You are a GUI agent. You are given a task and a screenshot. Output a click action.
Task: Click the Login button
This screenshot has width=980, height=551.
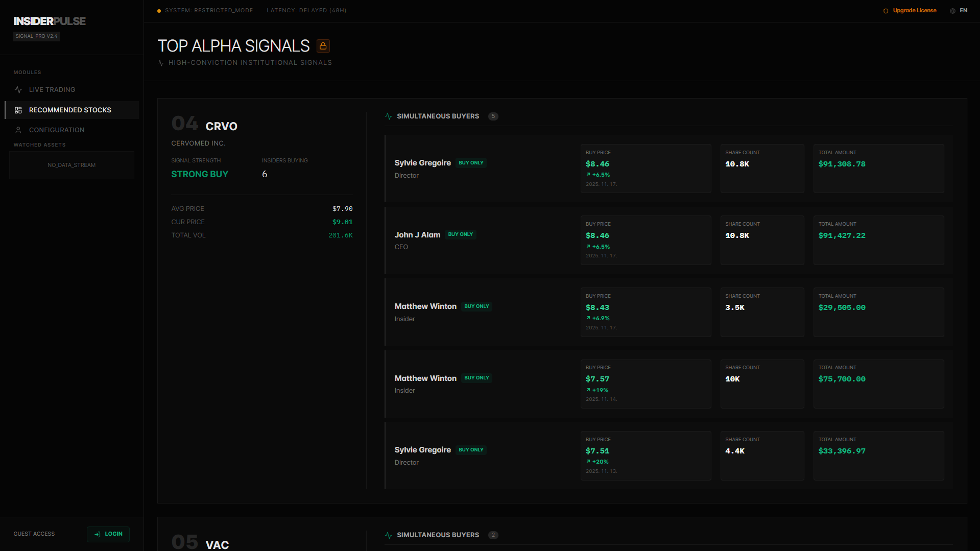pos(108,534)
